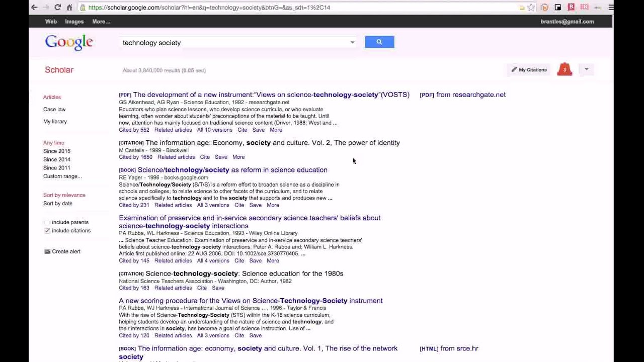
Task: Open PDF from researchgate.net
Action: click(x=463, y=95)
